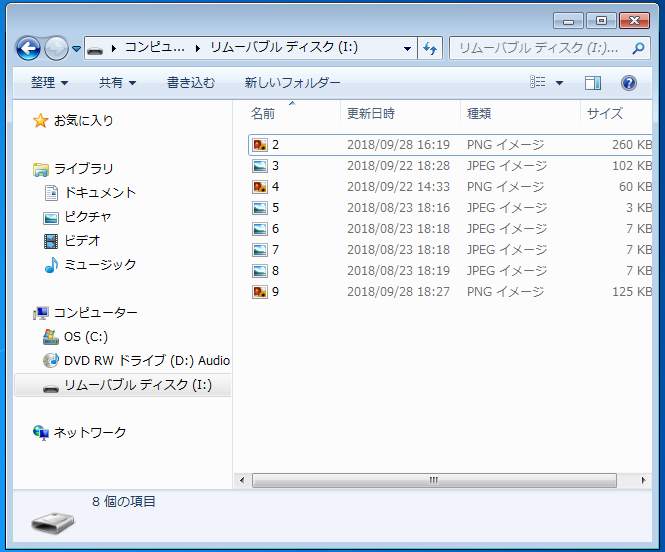Sort by 更新日時 column header
665x552 pixels.
pyautogui.click(x=371, y=113)
